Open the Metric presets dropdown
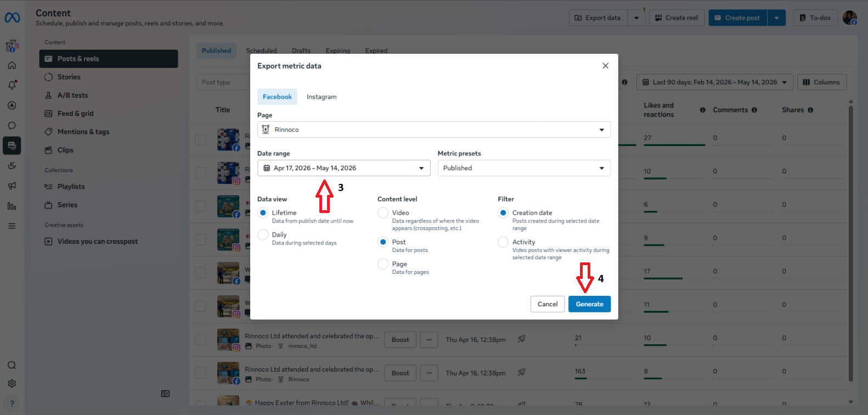 [524, 168]
